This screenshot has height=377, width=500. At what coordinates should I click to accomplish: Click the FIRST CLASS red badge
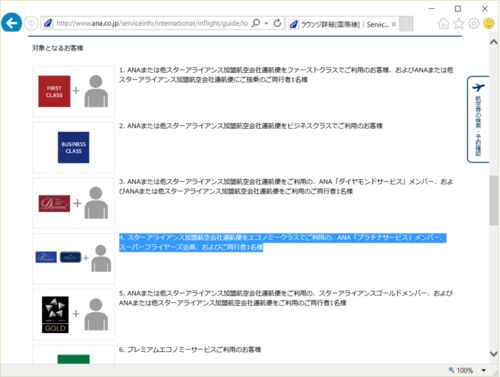(54, 91)
